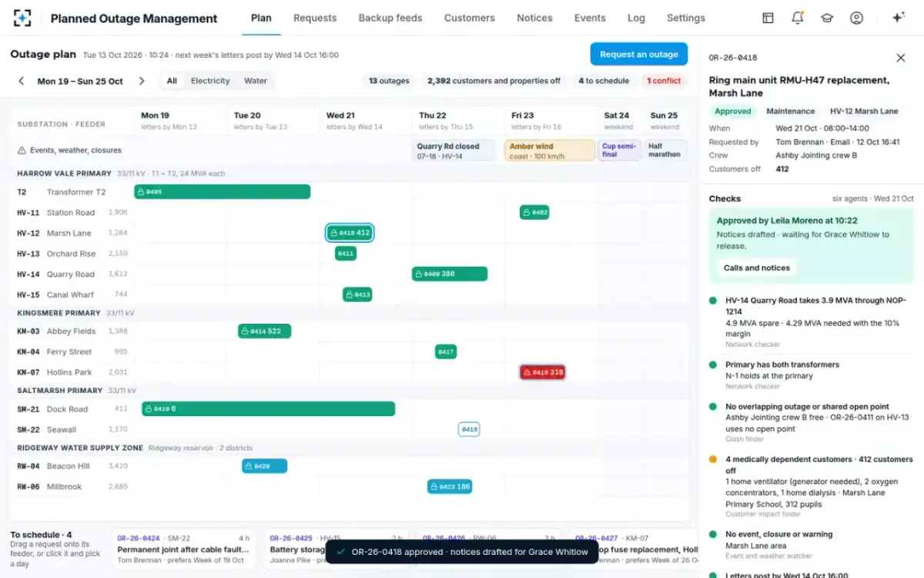The width and height of the screenshot is (924, 578).
Task: Close the OR-26-0418 detail panel
Action: point(901,58)
